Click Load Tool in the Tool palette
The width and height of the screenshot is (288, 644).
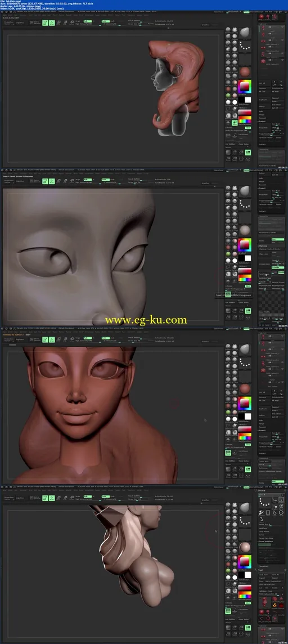[x=263, y=575]
